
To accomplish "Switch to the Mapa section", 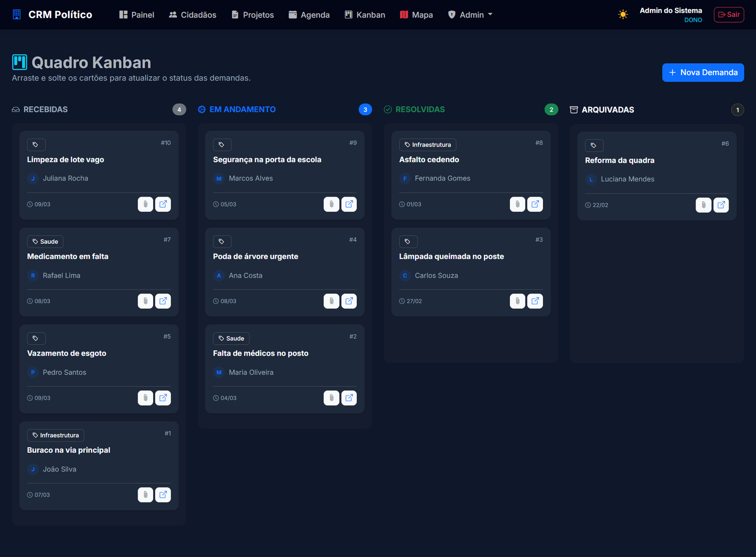I will coord(416,15).
